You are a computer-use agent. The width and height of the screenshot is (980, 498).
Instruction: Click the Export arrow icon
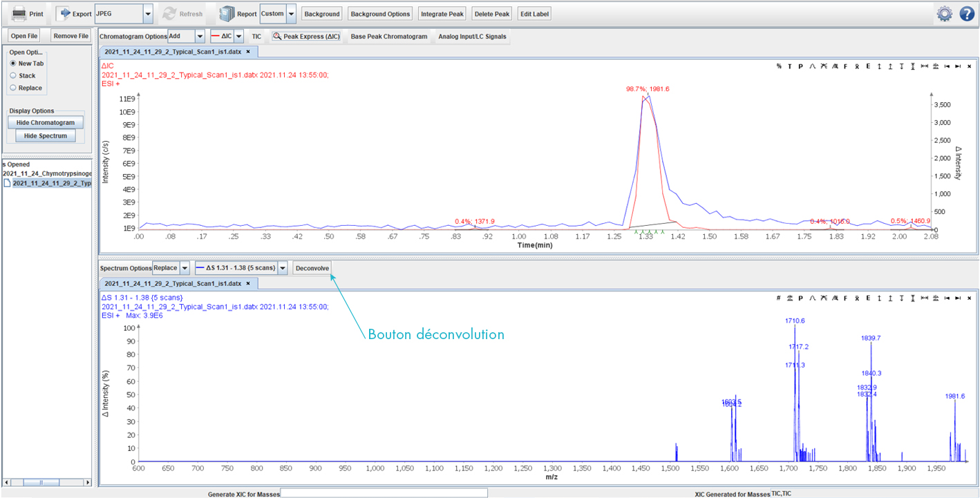64,14
